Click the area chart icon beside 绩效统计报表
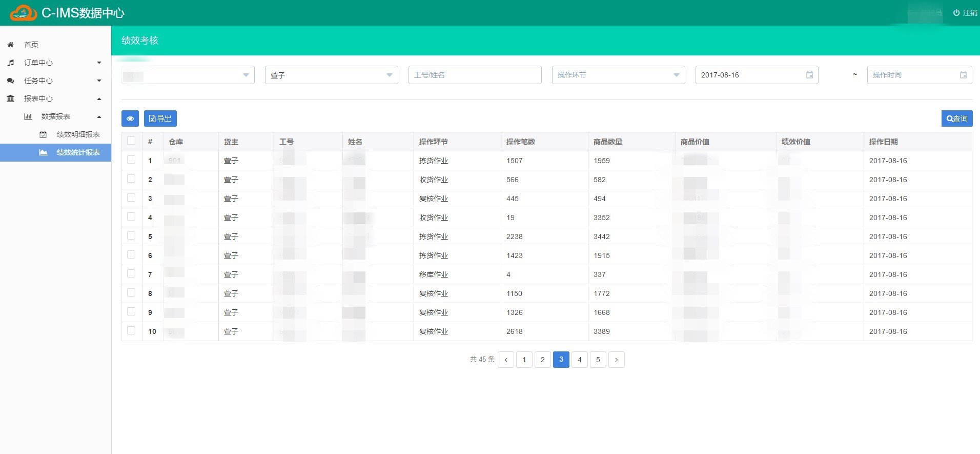The width and height of the screenshot is (980, 454). [x=43, y=152]
